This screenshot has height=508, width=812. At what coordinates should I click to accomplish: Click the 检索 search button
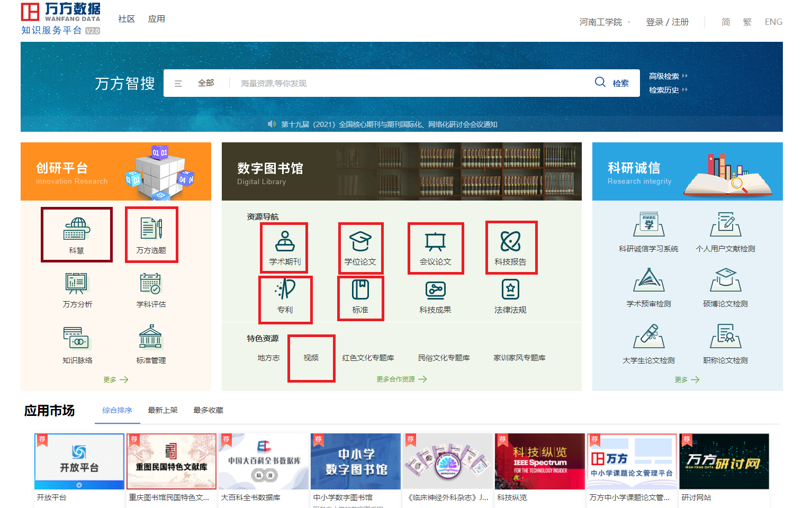click(x=612, y=83)
